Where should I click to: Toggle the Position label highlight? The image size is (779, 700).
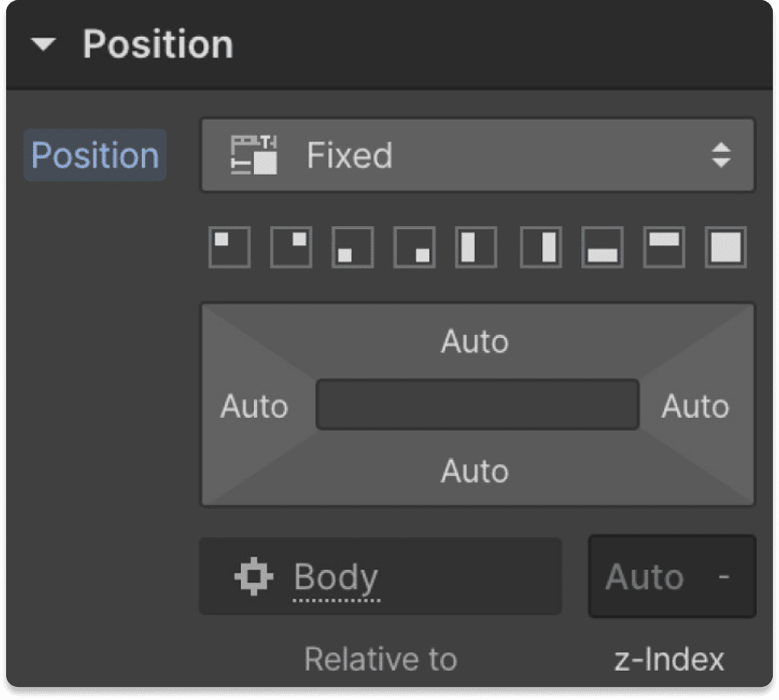(x=94, y=155)
